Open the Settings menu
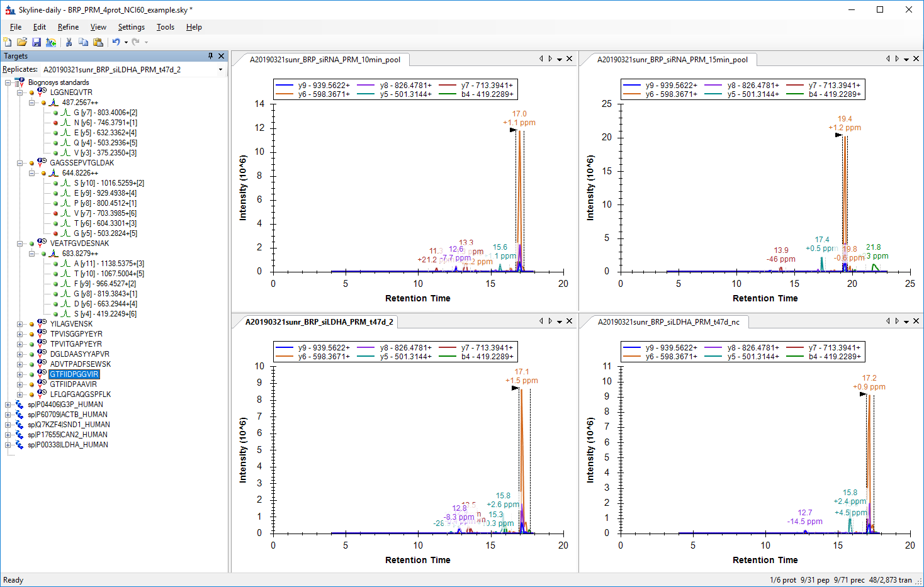 (131, 27)
